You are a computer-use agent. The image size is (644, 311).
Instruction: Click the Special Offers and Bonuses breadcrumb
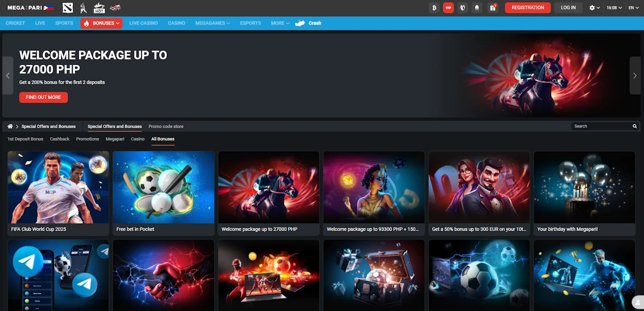(48, 127)
